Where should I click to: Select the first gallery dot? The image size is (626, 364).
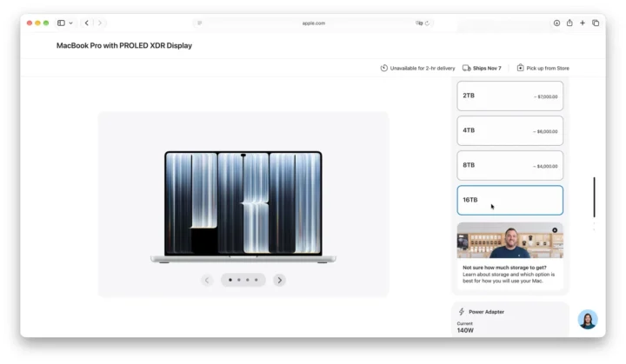(x=230, y=280)
